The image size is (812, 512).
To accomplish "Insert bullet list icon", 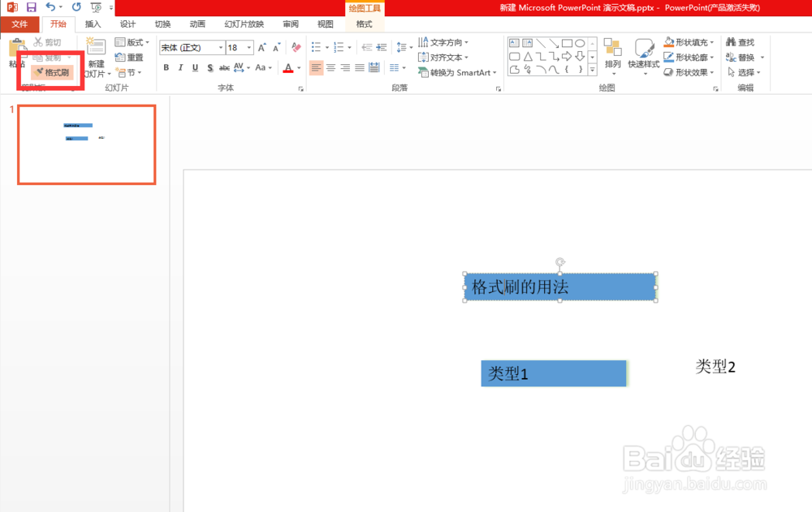I will click(x=316, y=48).
